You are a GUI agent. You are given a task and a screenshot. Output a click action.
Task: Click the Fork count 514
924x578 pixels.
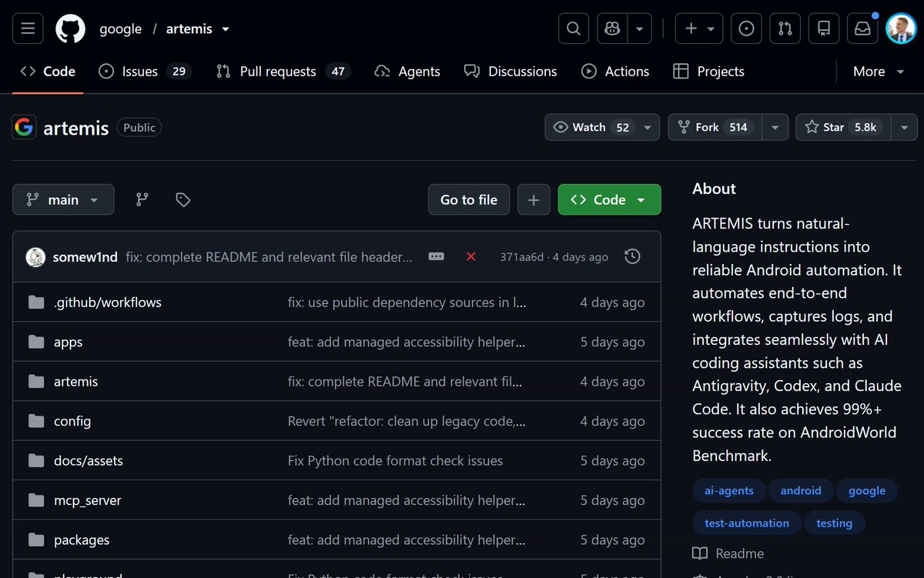(x=738, y=127)
